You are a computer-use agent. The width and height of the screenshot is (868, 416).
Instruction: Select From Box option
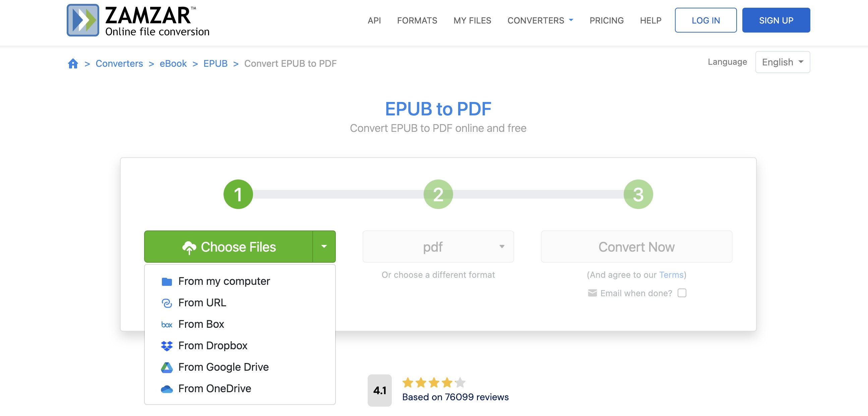(240, 324)
